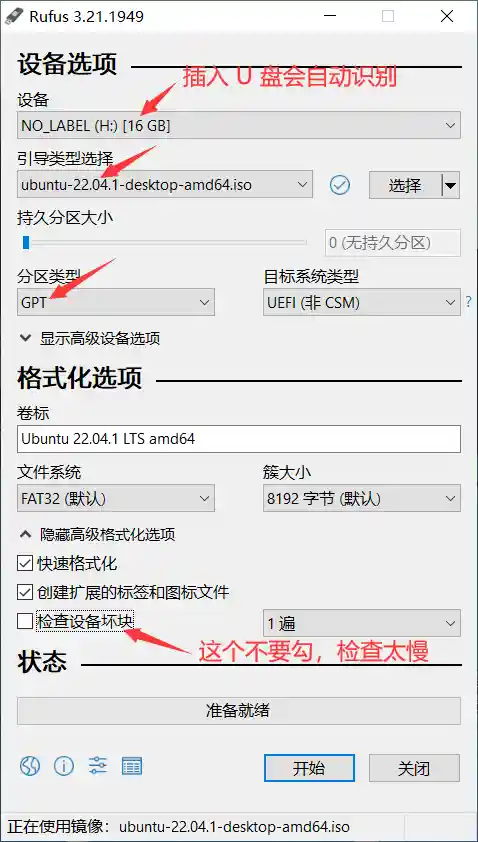478x842 pixels.
Task: Uncheck the 快速格式化 checkbox
Action: (25, 563)
